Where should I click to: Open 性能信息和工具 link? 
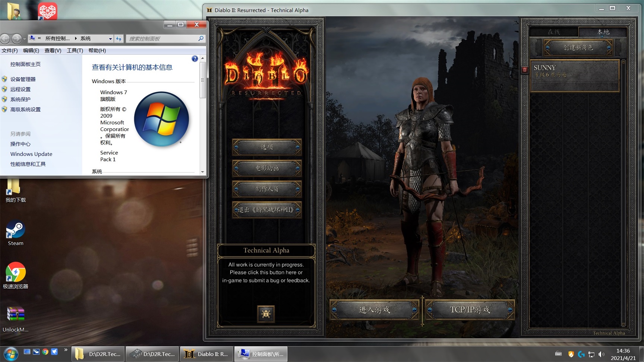coord(28,164)
